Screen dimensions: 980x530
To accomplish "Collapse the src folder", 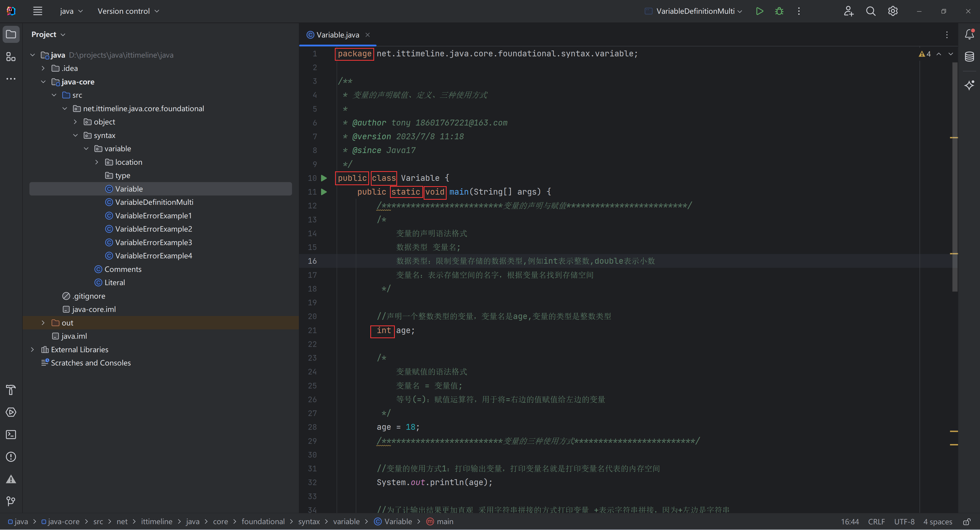I will [54, 95].
